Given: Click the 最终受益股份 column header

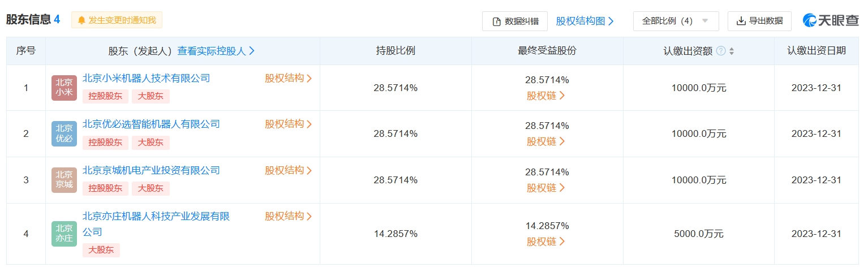Looking at the screenshot, I should (547, 51).
